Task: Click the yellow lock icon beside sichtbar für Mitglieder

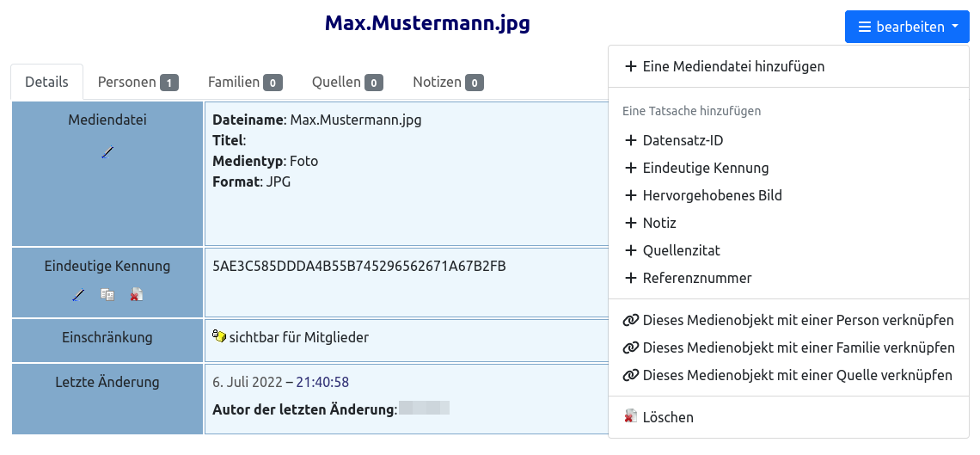Action: coord(218,336)
